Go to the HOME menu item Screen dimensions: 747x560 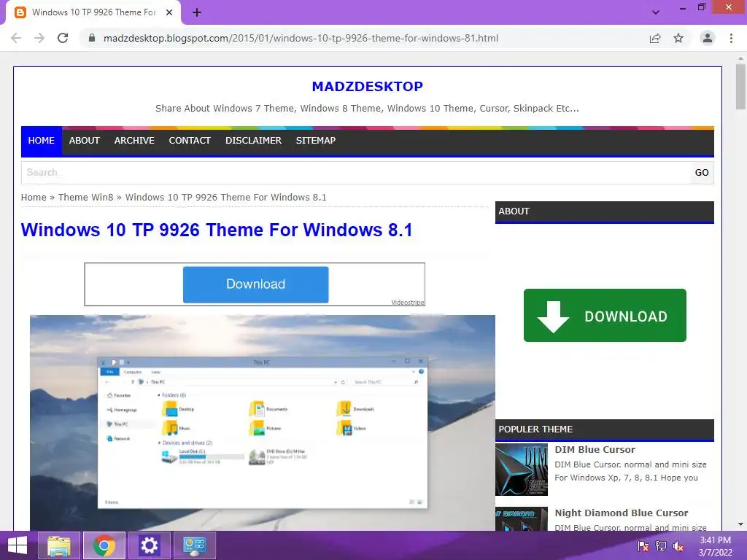coord(42,141)
